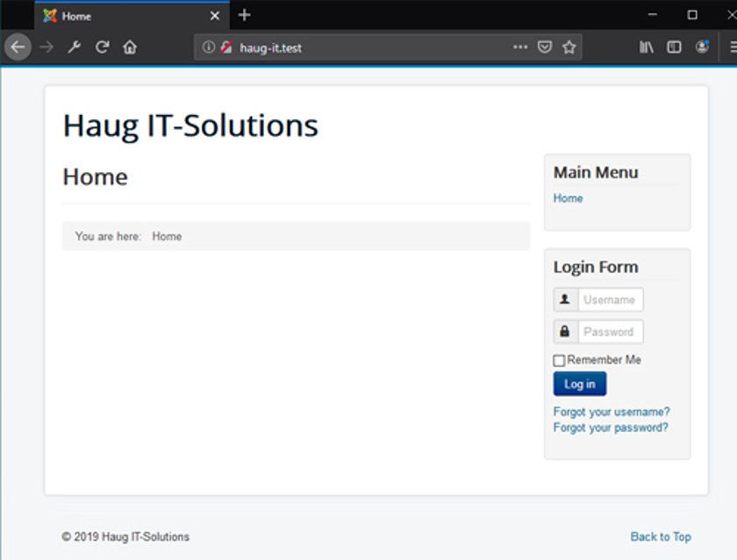This screenshot has height=560, width=737.
Task: Click the Username input field
Action: (x=611, y=300)
